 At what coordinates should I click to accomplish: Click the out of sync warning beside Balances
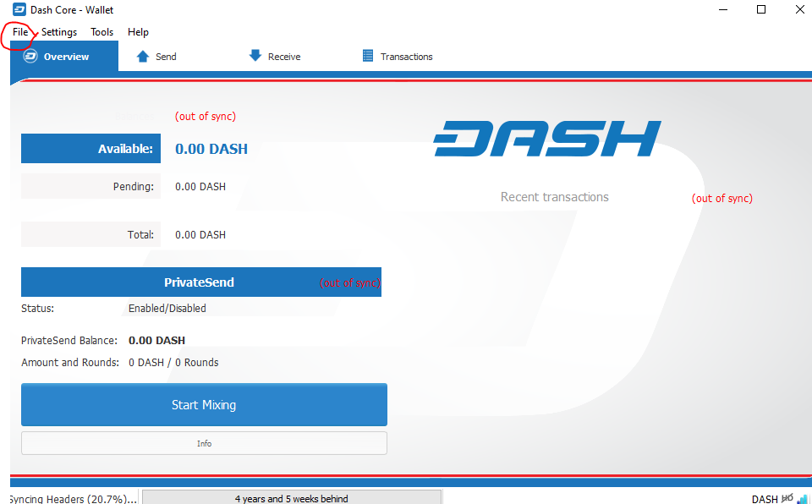coord(205,116)
